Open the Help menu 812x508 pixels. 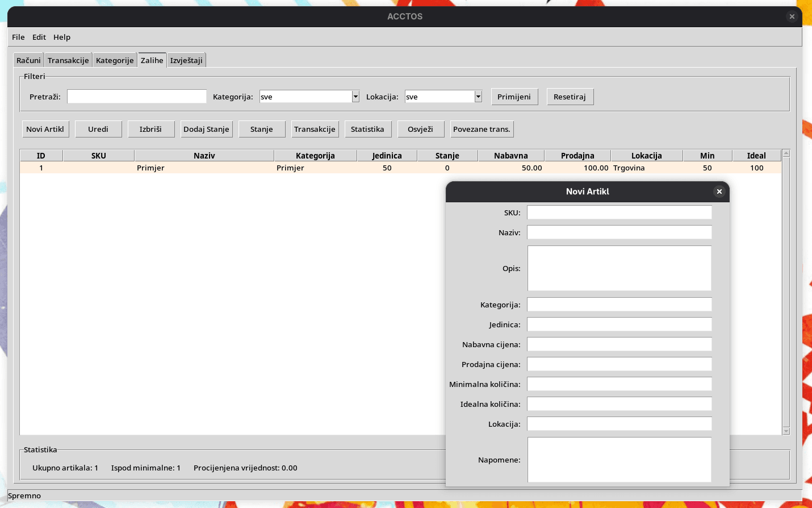(x=61, y=37)
